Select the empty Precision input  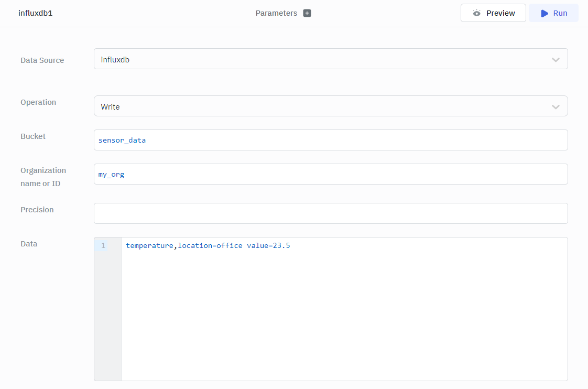pos(330,213)
